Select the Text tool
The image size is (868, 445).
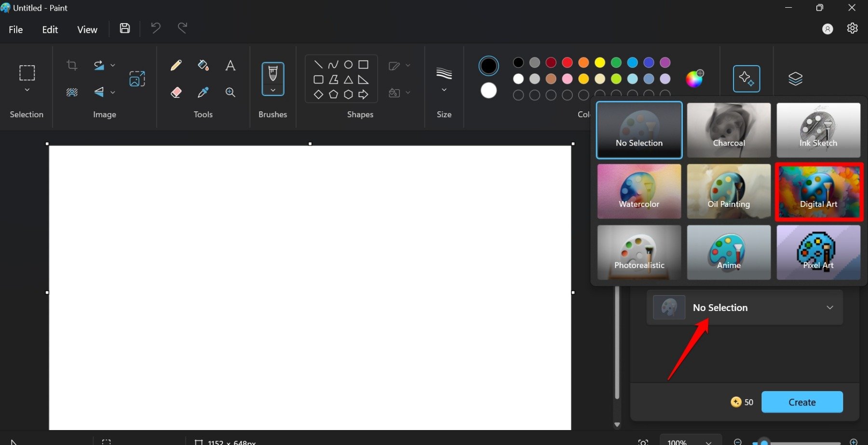(231, 65)
